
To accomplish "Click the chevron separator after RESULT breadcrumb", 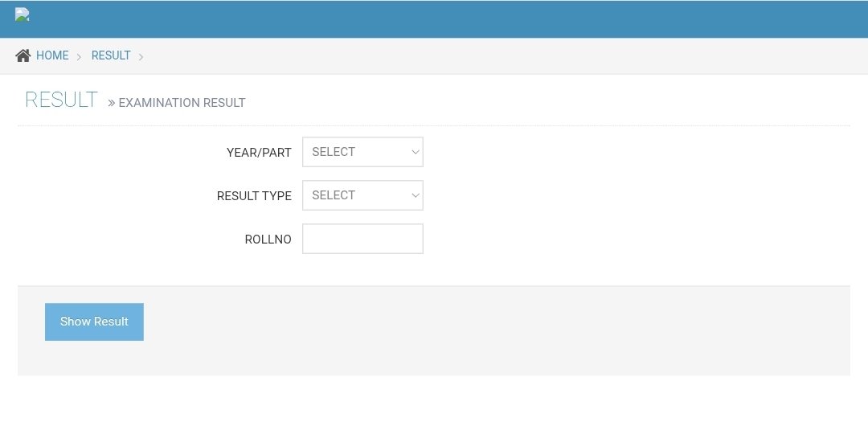I will coord(141,56).
